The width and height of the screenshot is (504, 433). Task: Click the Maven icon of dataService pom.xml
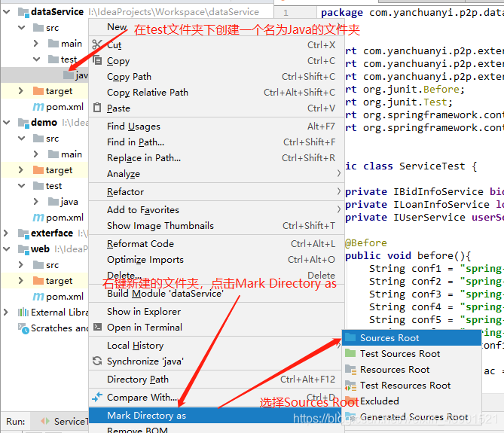pyautogui.click(x=38, y=107)
